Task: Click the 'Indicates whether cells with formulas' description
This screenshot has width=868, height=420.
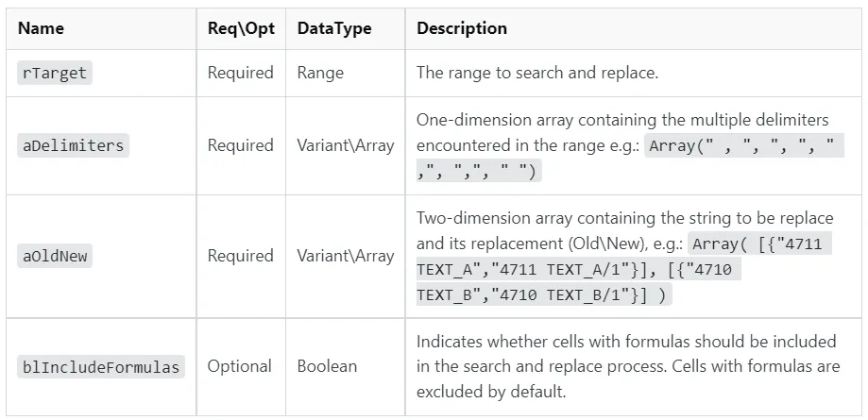Action: coord(626,341)
